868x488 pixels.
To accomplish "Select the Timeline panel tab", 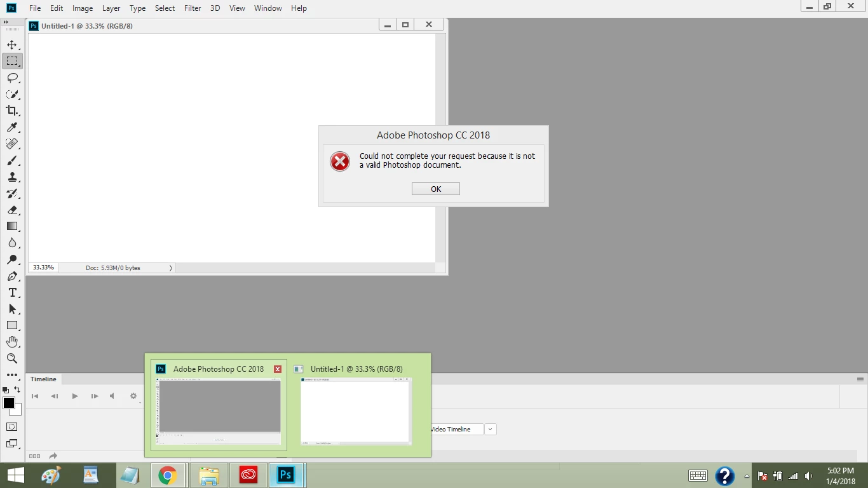I will click(x=43, y=379).
